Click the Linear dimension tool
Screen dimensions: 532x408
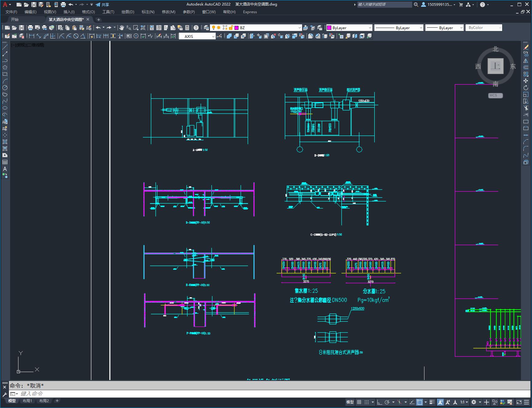click(x=31, y=36)
